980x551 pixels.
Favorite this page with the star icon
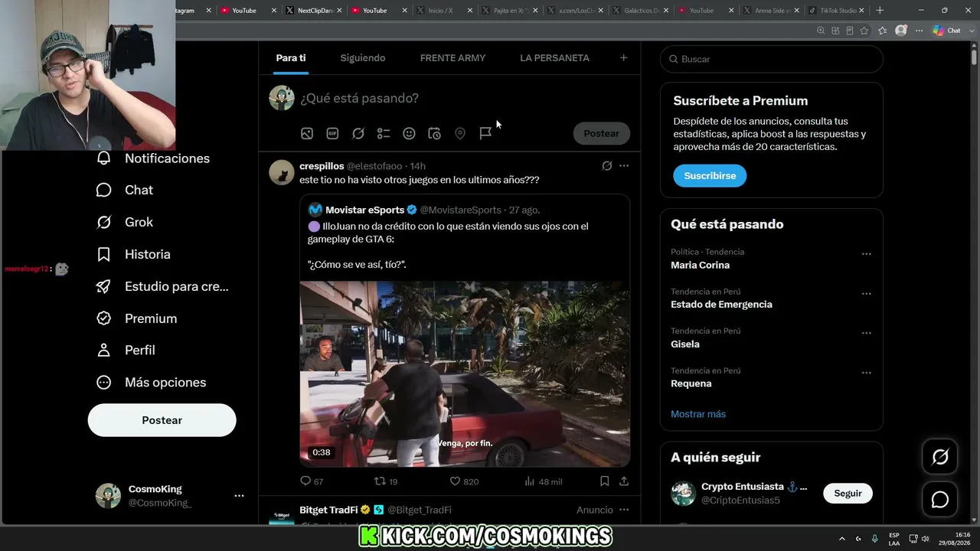[x=864, y=31]
